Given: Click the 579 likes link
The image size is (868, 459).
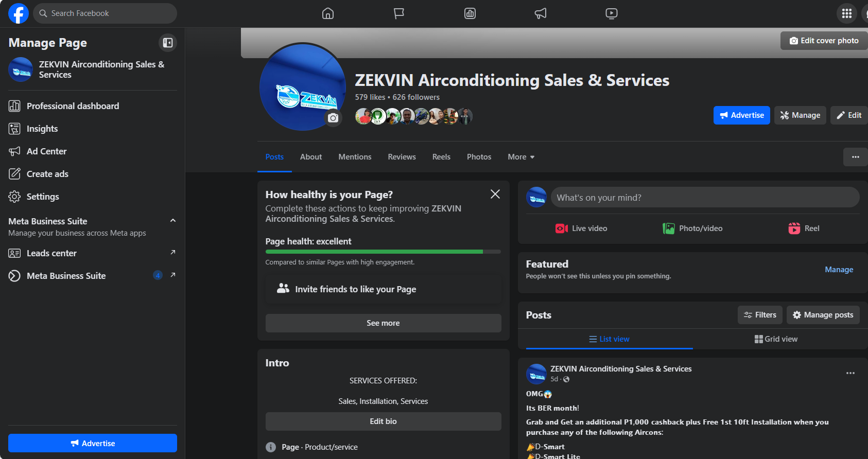Looking at the screenshot, I should (x=370, y=97).
